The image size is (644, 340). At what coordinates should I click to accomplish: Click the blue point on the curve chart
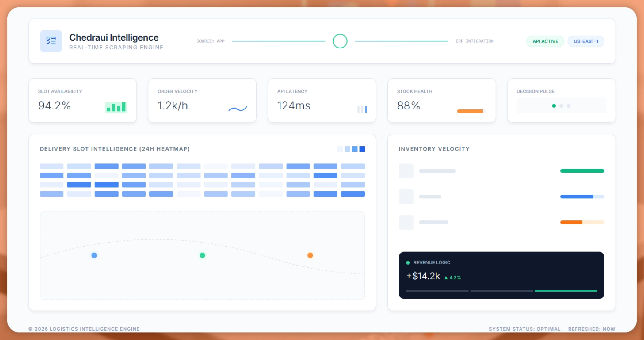coord(94,255)
